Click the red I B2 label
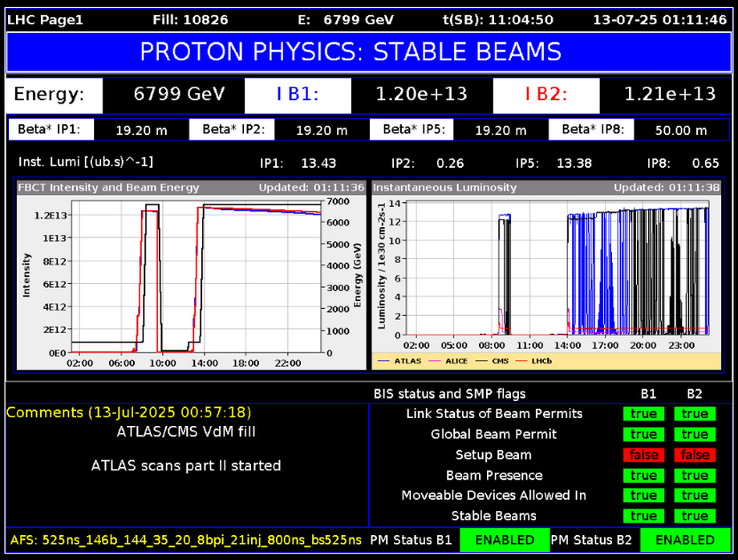The image size is (738, 560). pos(546,95)
